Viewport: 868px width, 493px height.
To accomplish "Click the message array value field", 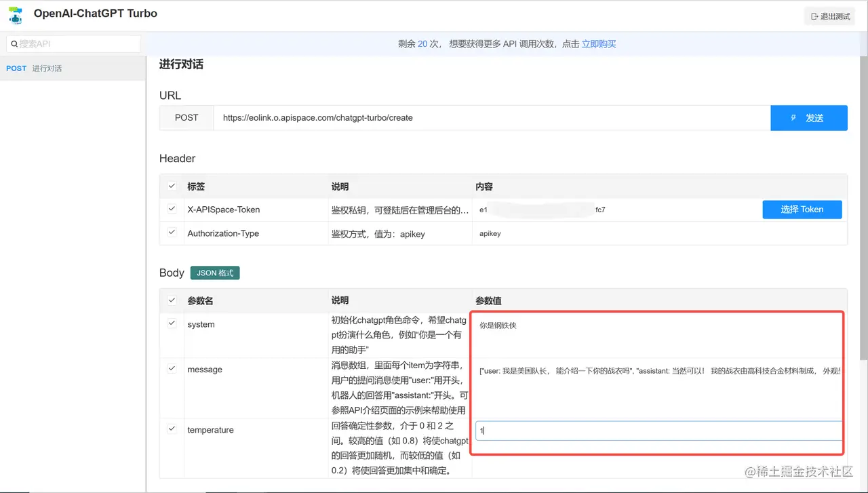I will coord(658,371).
